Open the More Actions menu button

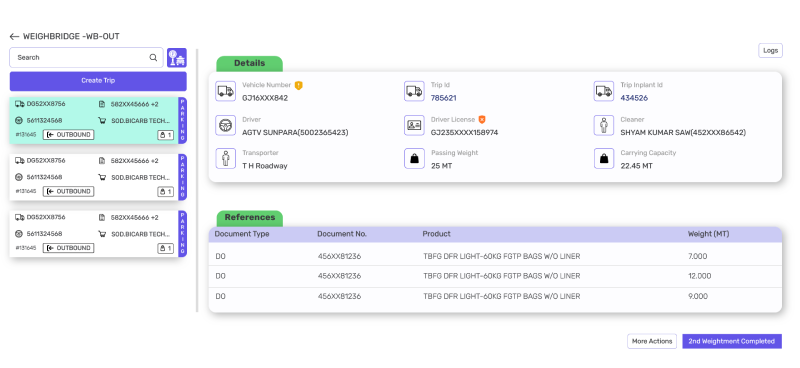click(x=652, y=341)
